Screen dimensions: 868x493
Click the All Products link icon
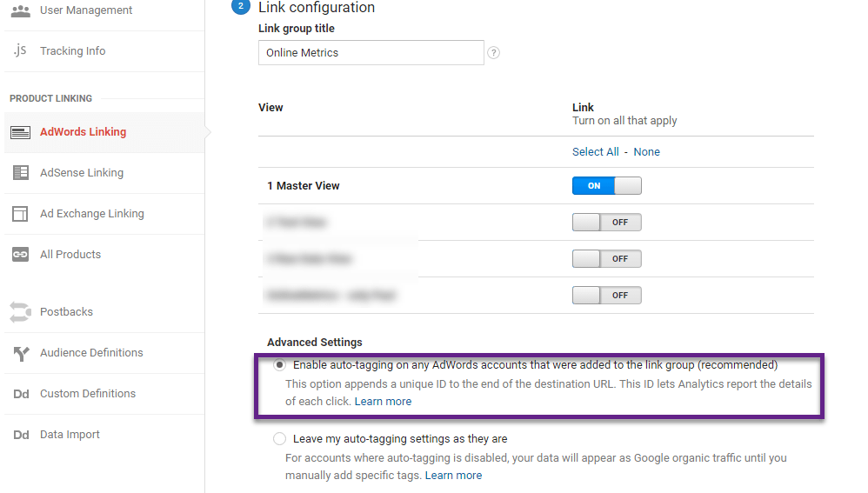tap(21, 255)
